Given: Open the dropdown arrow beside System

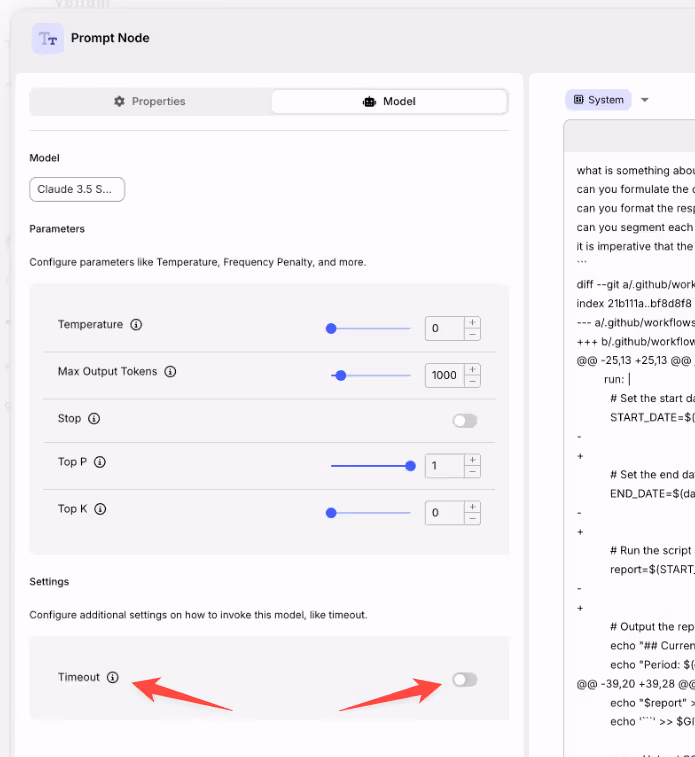Looking at the screenshot, I should pos(645,100).
